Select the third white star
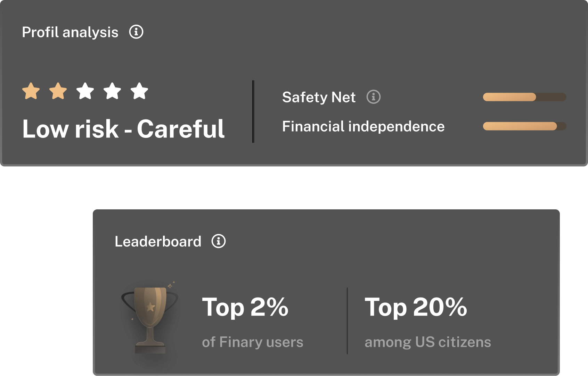This screenshot has height=376, width=588. (85, 91)
